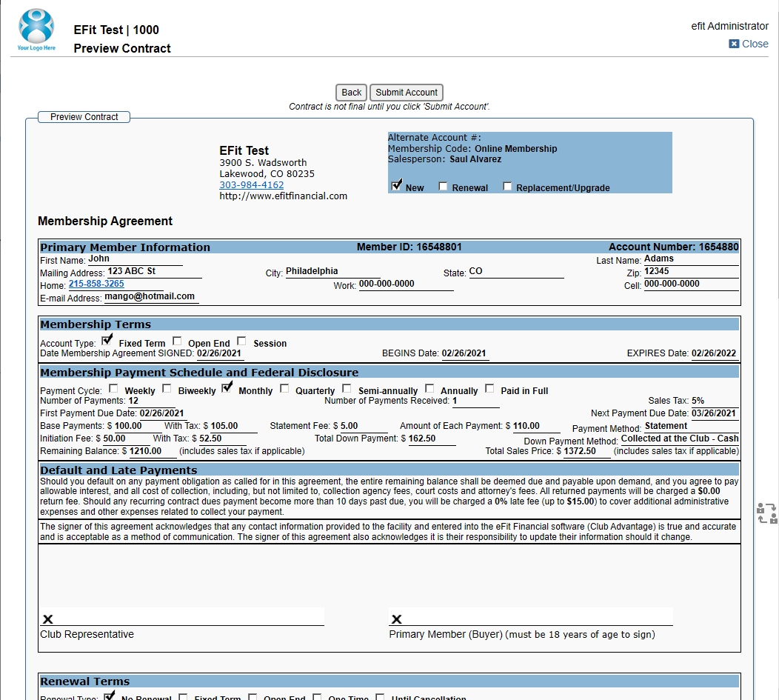The width and height of the screenshot is (779, 700).
Task: Click the Close link text
Action: (755, 44)
